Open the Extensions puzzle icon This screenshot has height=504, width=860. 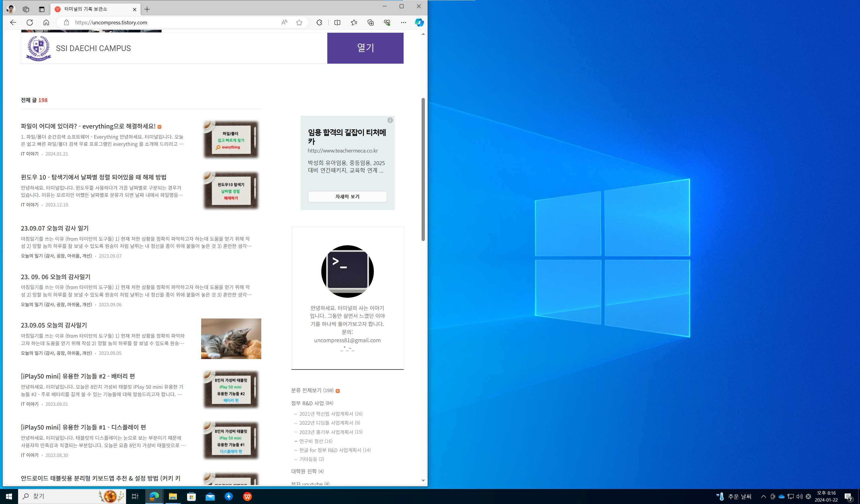(319, 23)
